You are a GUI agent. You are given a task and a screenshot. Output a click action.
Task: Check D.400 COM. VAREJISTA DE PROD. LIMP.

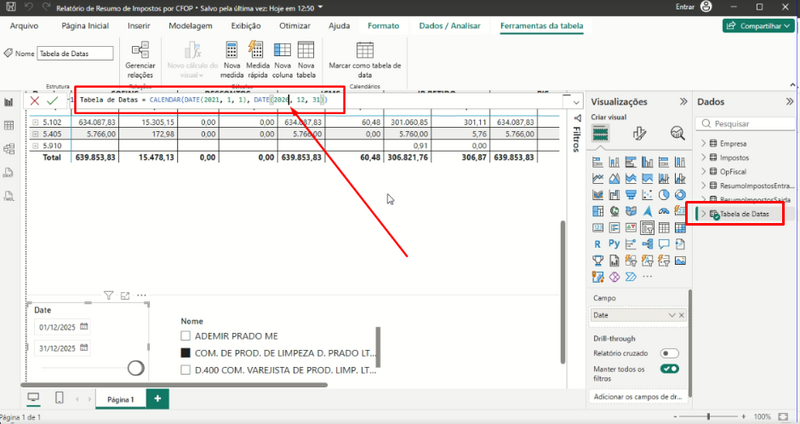[185, 370]
